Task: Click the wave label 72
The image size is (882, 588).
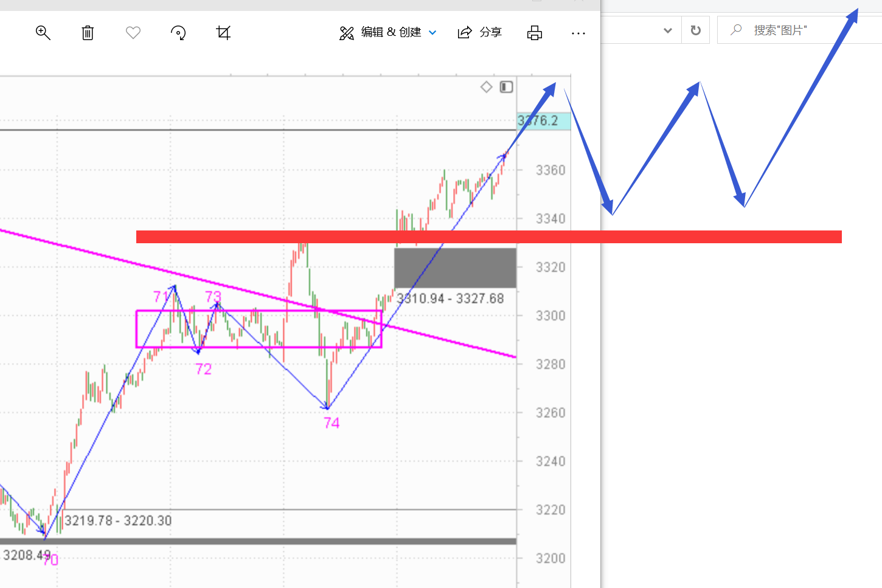Action: 204,369
